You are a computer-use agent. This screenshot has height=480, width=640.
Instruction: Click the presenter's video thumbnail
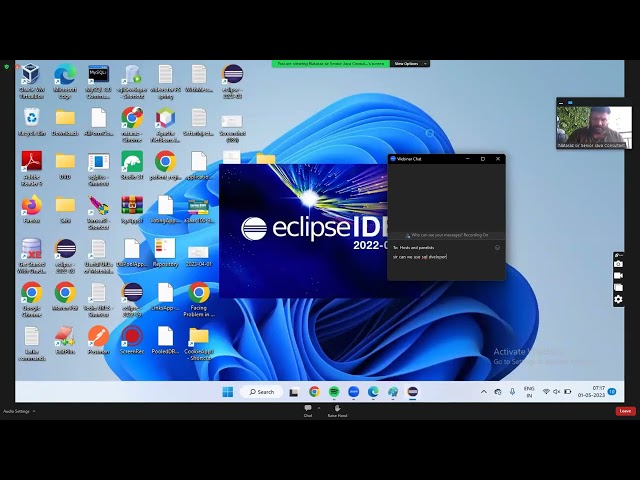click(x=593, y=127)
